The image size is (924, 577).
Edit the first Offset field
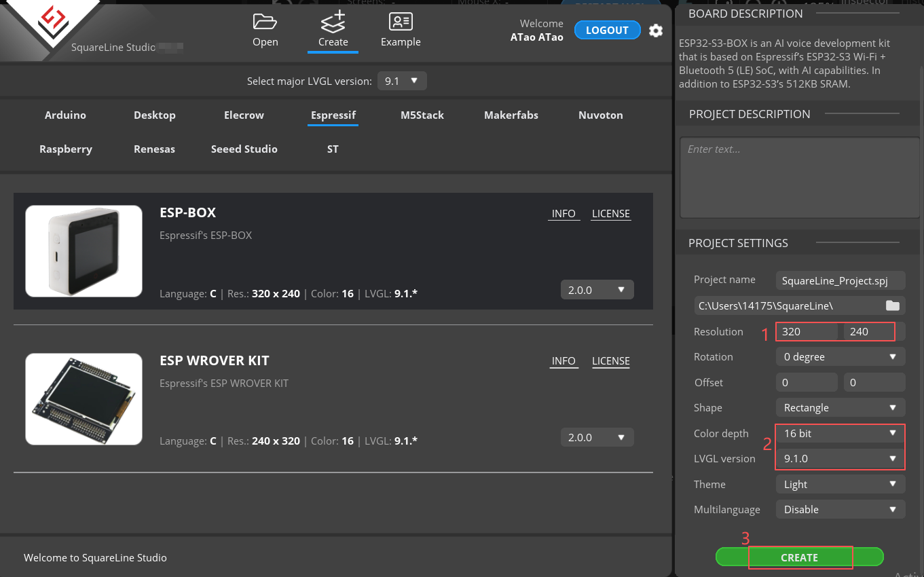click(x=807, y=383)
